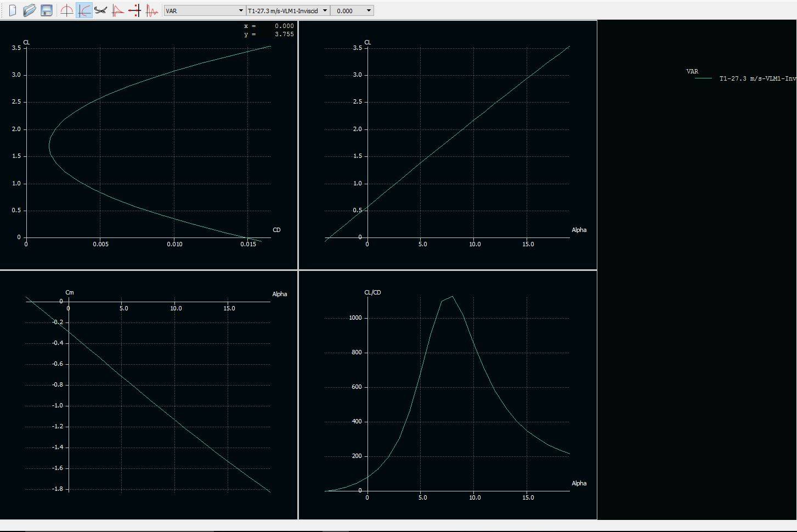Image resolution: width=797 pixels, height=532 pixels.
Task: Save the current project
Action: [46, 10]
